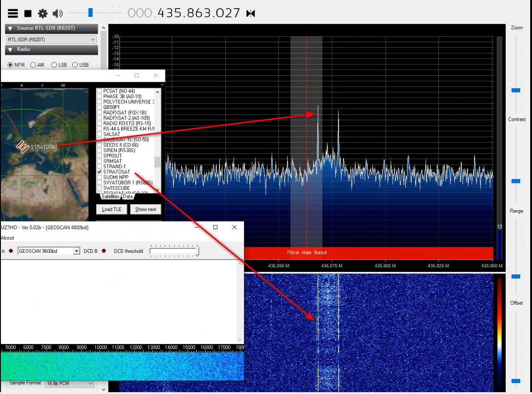Switch to the Satellites tab
Viewport: 532px width, 394px height.
coord(110,197)
